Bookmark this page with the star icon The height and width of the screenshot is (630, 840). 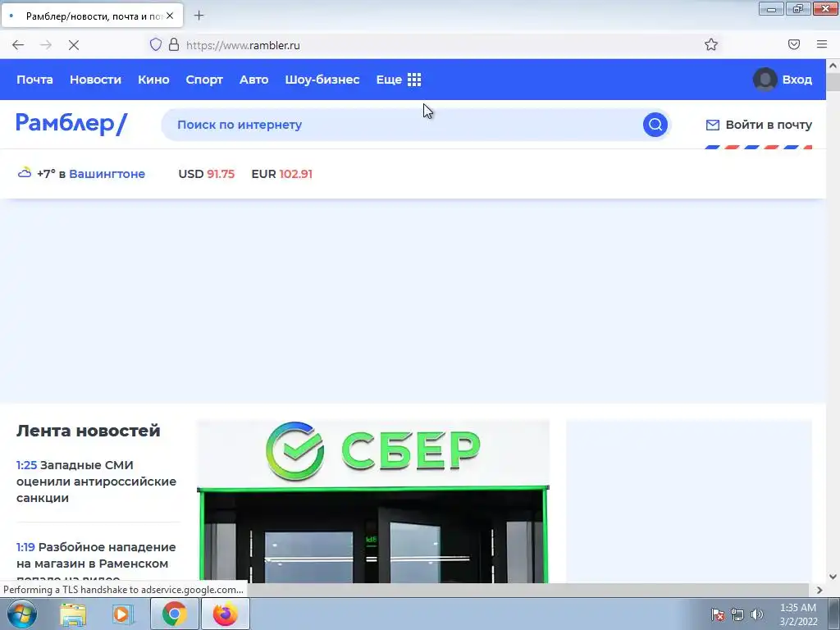click(711, 44)
